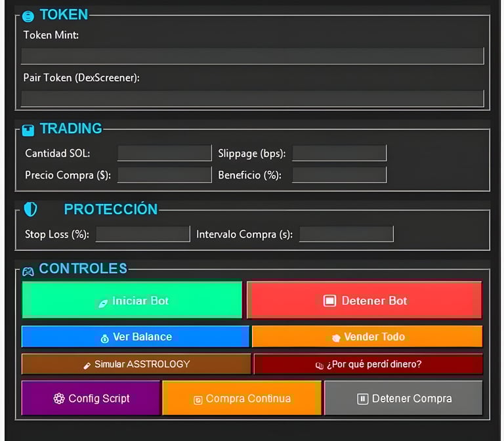Click the PROTECCIÓN section heading

pyautogui.click(x=111, y=209)
